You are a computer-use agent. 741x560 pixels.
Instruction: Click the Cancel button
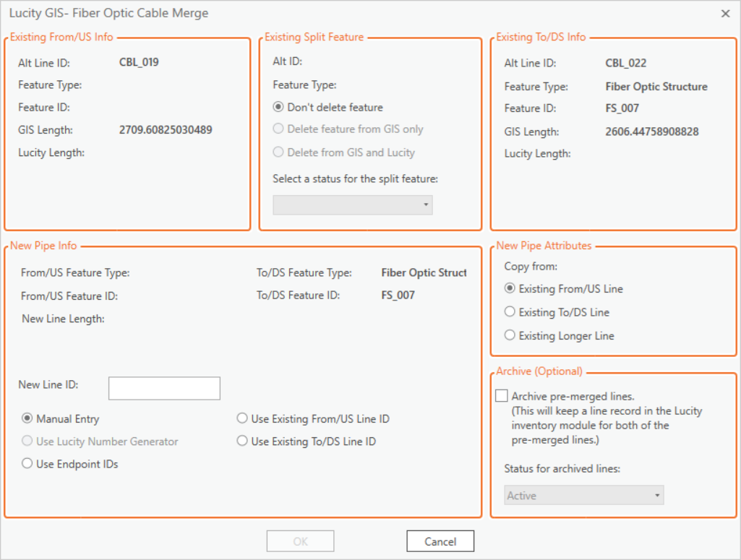[440, 541]
